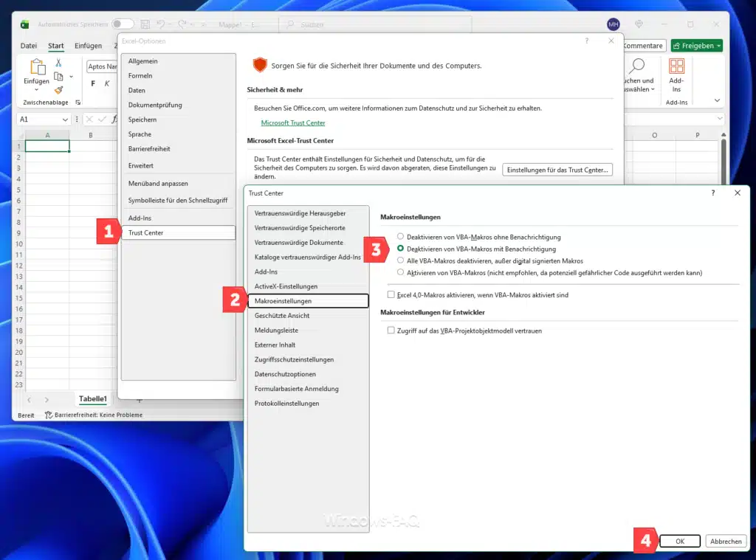Select the Tabelle1 sheet tab
Image resolution: width=756 pixels, height=560 pixels.
[x=92, y=398]
